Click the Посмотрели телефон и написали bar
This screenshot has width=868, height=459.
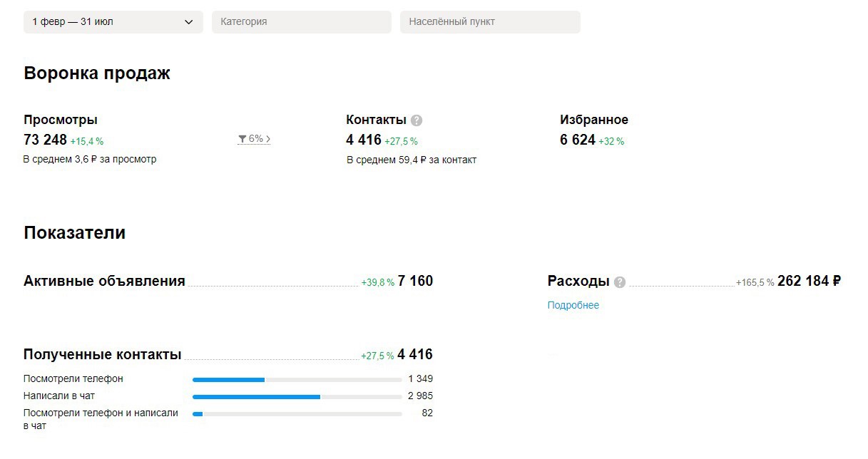pos(297,413)
